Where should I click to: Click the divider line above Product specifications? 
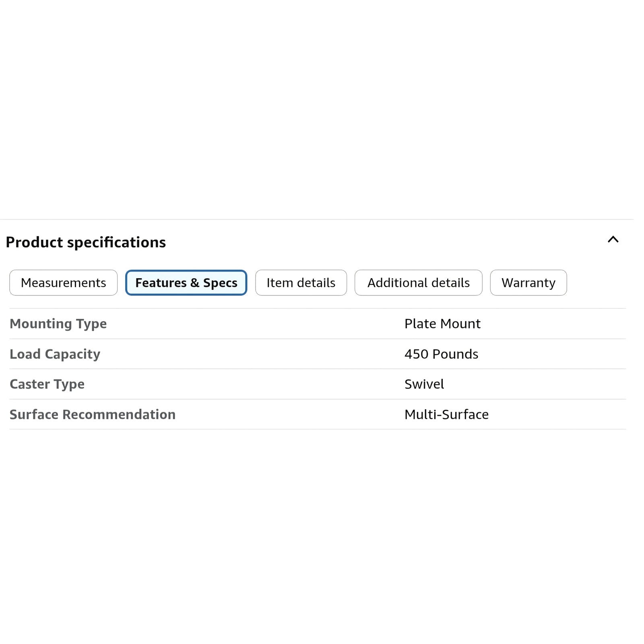click(x=317, y=219)
